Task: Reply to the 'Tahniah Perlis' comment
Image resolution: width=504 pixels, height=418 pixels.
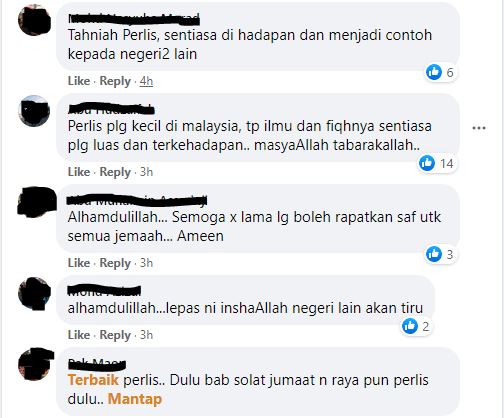Action: (x=115, y=81)
